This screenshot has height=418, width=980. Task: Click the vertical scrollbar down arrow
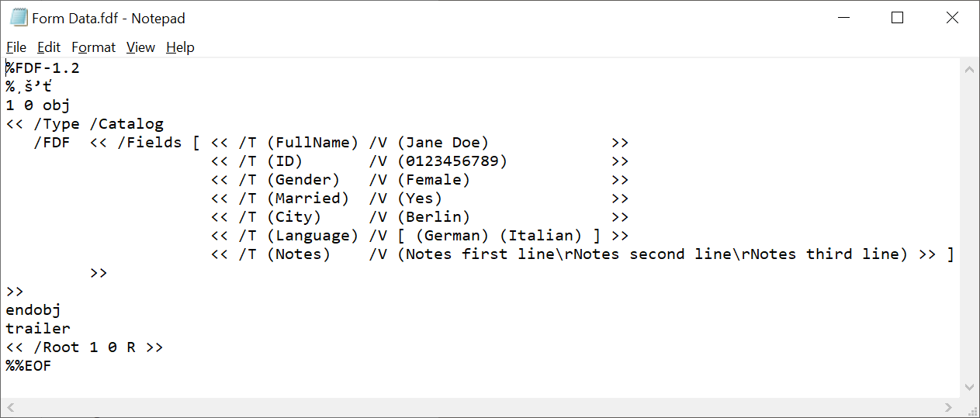coord(969,387)
